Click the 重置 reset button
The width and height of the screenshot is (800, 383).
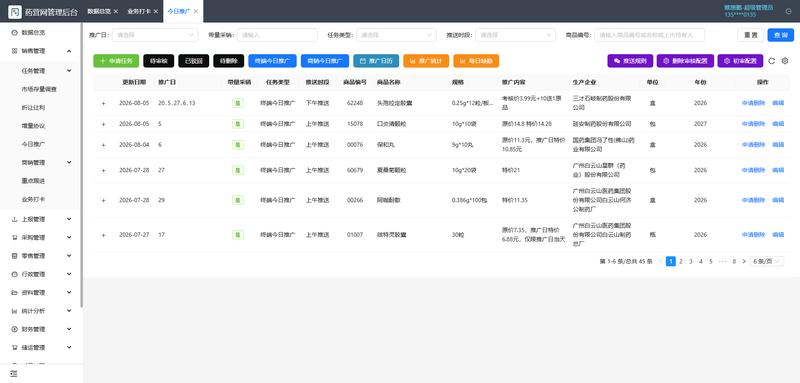751,35
